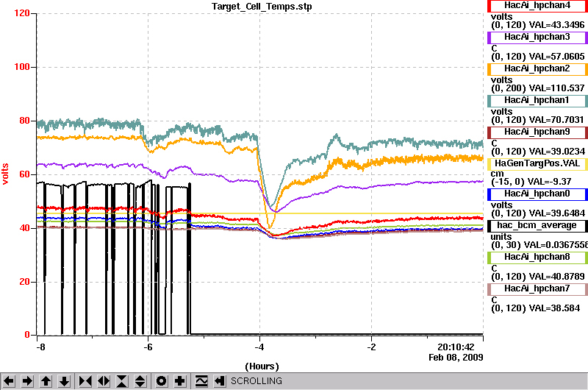The height and width of the screenshot is (390, 588).
Task: Click the 60 y-axis tick label
Action: [x=24, y=174]
